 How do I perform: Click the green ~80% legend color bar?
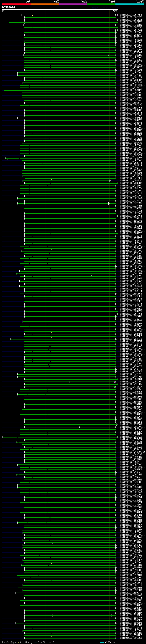click(x=101, y=4)
